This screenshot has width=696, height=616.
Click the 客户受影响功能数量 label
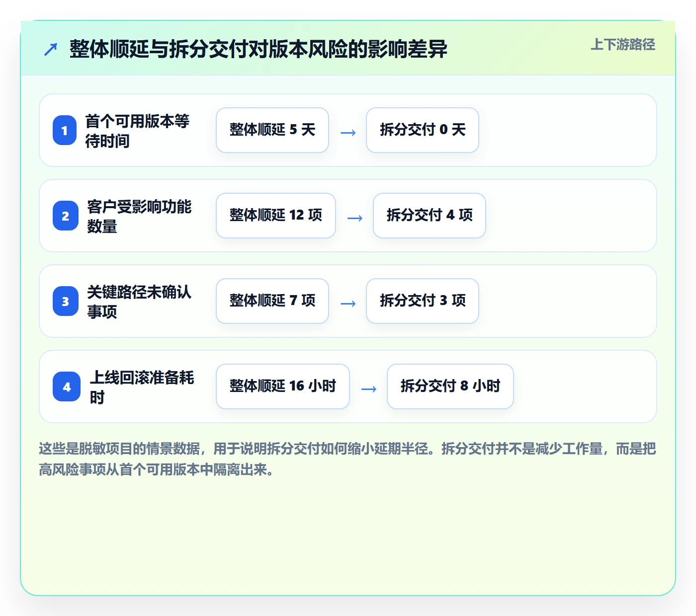139,216
